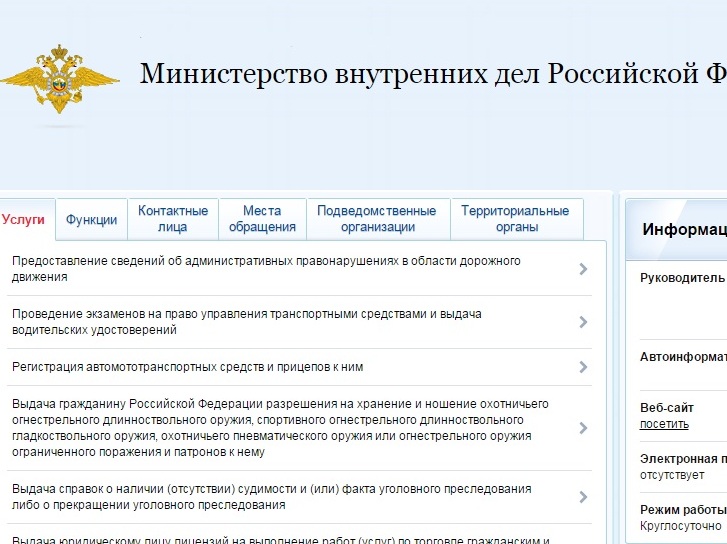The width and height of the screenshot is (727, 544).
Task: Expand arrow next to Регистрация автомототранспортных средств
Action: 583,367
